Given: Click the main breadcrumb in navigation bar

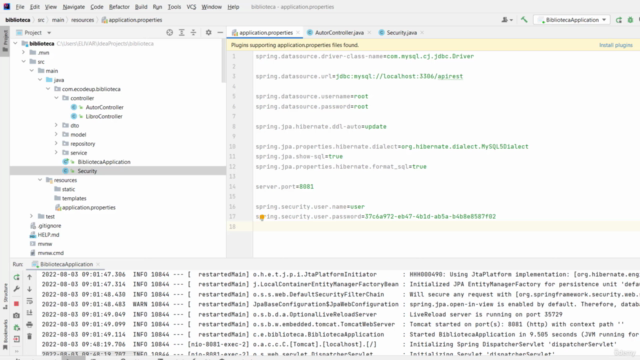Looking at the screenshot, I should tap(58, 20).
